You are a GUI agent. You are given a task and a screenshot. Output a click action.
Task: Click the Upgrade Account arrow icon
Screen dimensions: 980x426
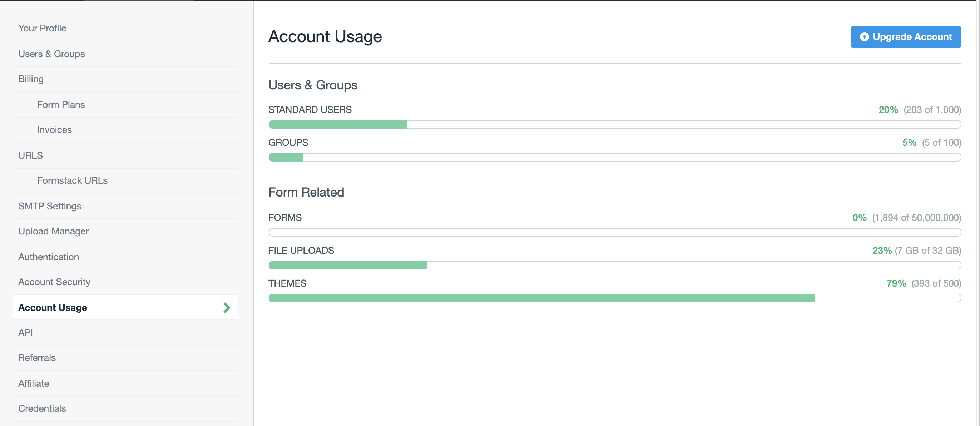pyautogui.click(x=864, y=37)
